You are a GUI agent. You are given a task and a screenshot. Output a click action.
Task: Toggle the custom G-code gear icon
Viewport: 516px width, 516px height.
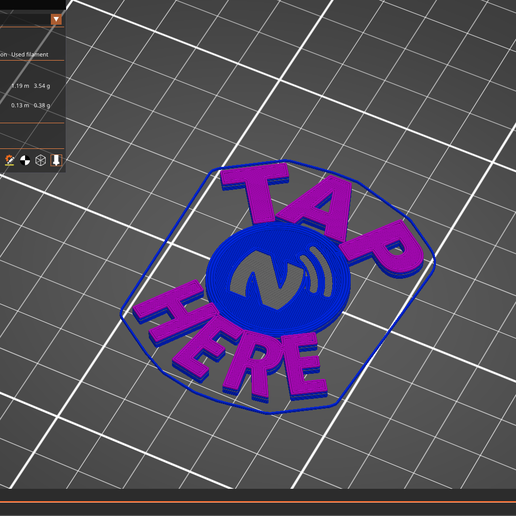9,160
